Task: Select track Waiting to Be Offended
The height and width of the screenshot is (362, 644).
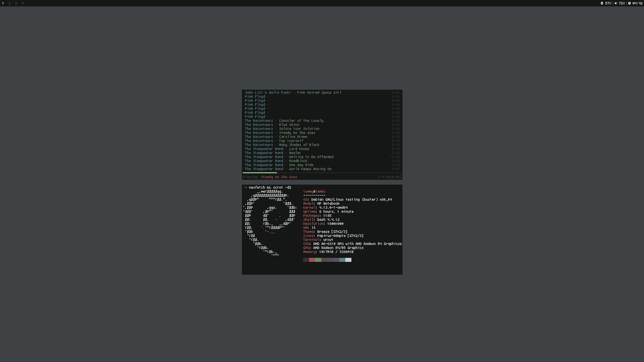Action: pyautogui.click(x=311, y=157)
